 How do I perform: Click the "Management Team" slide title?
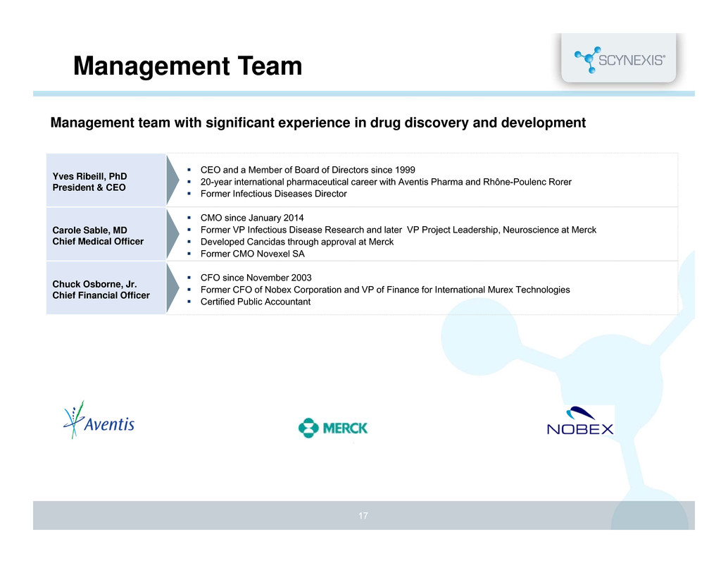(x=188, y=67)
